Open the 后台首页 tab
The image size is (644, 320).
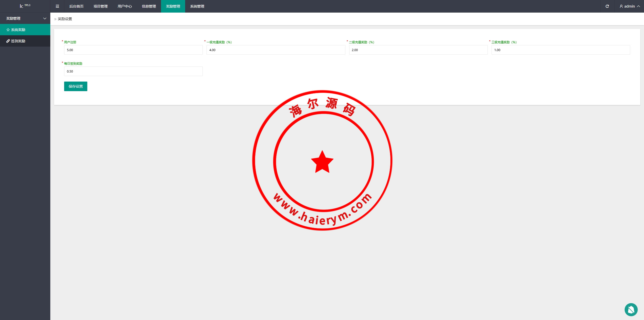pyautogui.click(x=76, y=6)
